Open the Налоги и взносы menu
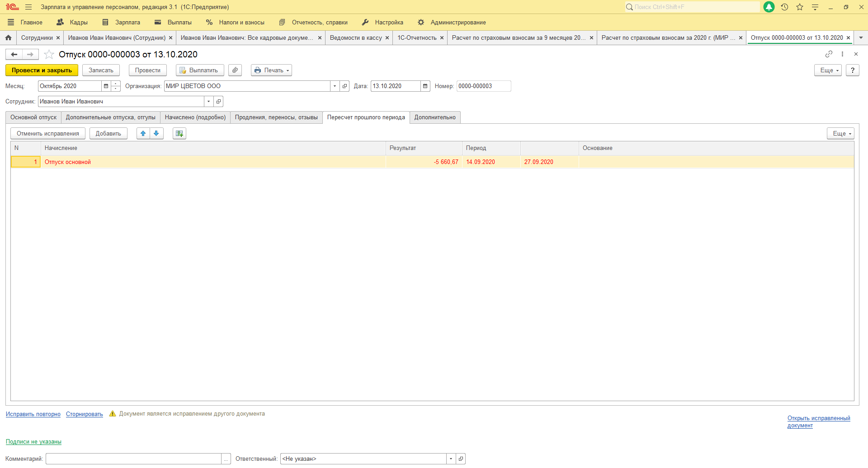This screenshot has width=868, height=468. pyautogui.click(x=235, y=22)
